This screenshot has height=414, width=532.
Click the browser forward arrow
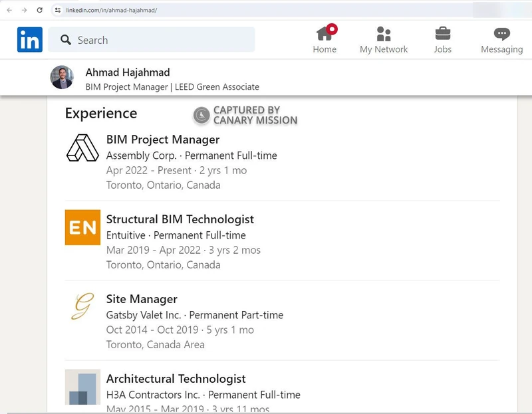coord(25,10)
